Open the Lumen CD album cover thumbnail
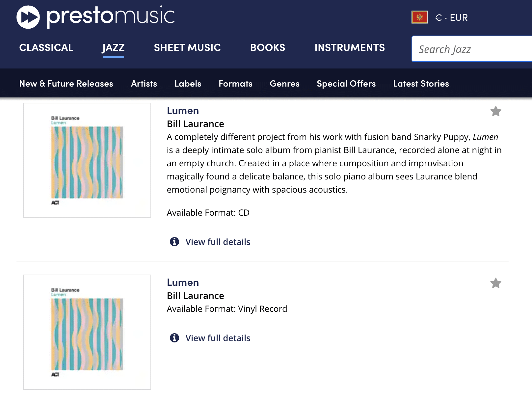 pos(87,160)
